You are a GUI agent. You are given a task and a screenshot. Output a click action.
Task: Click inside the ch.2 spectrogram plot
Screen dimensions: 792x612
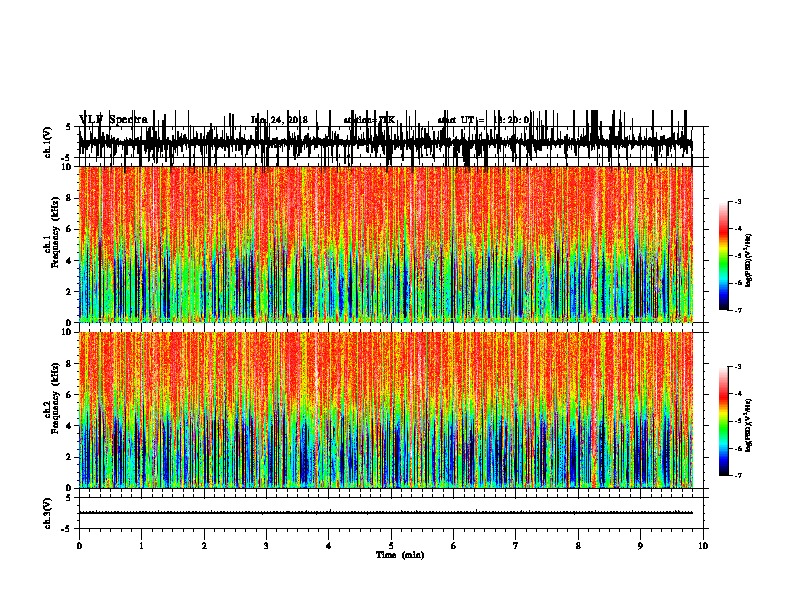(386, 410)
